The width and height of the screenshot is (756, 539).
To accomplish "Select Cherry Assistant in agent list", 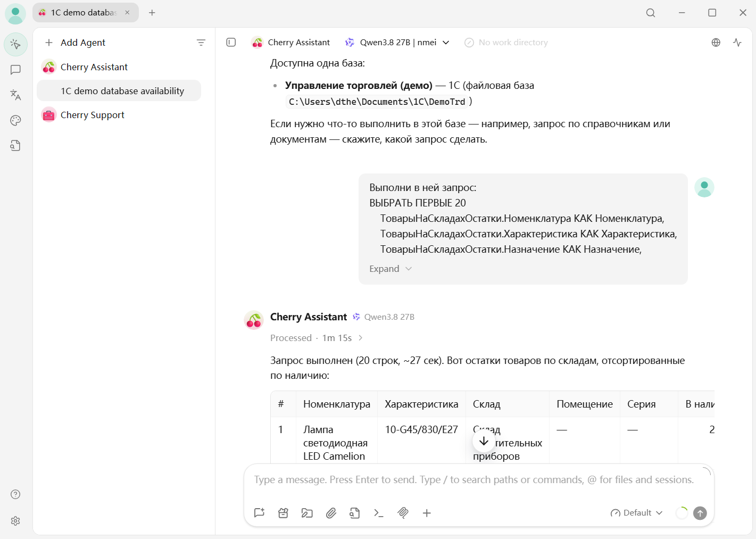I will pyautogui.click(x=119, y=67).
